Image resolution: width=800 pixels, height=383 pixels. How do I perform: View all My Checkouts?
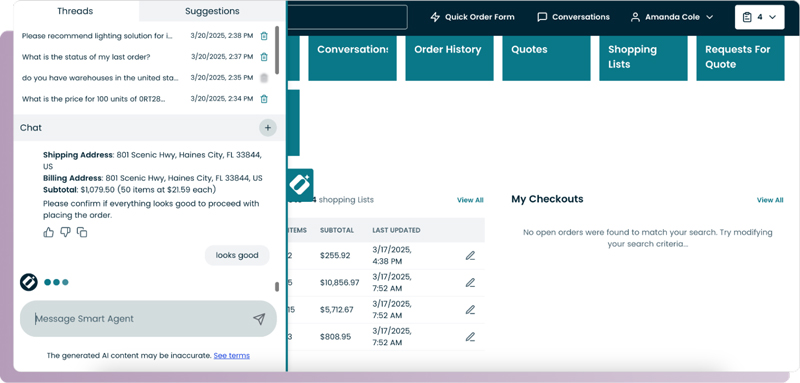tap(770, 200)
